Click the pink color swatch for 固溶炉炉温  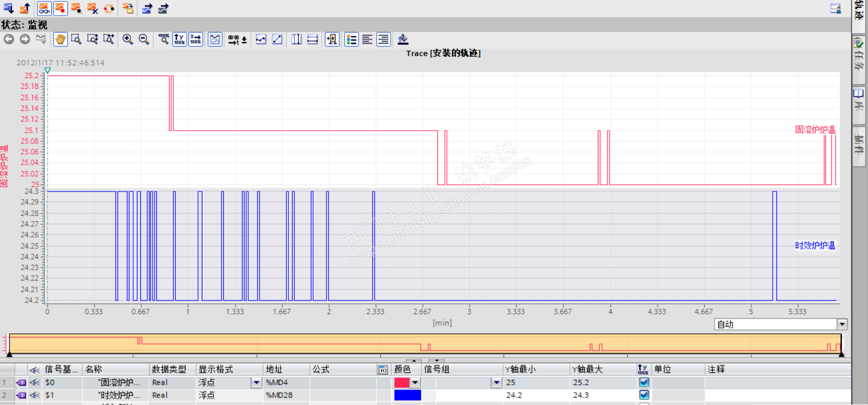[402, 383]
